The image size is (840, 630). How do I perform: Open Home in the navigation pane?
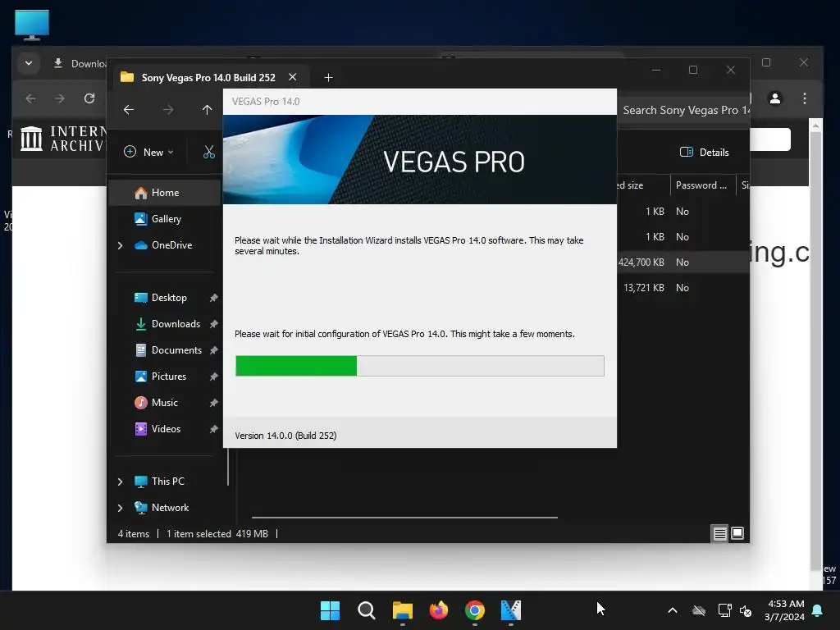click(165, 193)
